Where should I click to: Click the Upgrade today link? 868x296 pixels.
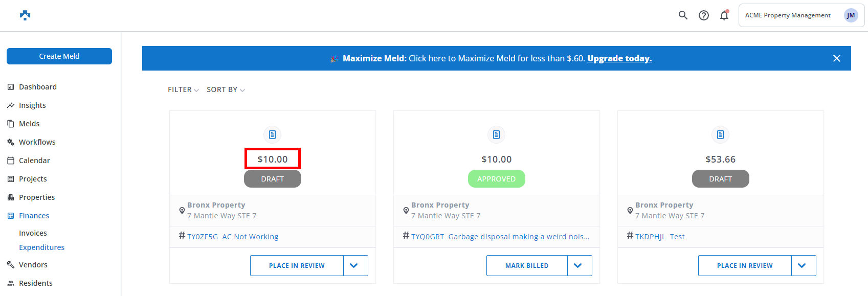[x=619, y=58]
